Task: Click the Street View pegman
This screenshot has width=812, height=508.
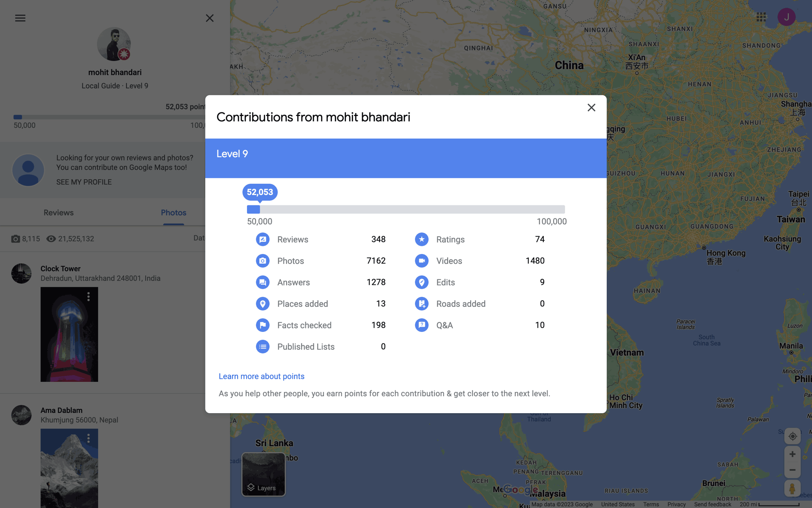Action: 793,489
